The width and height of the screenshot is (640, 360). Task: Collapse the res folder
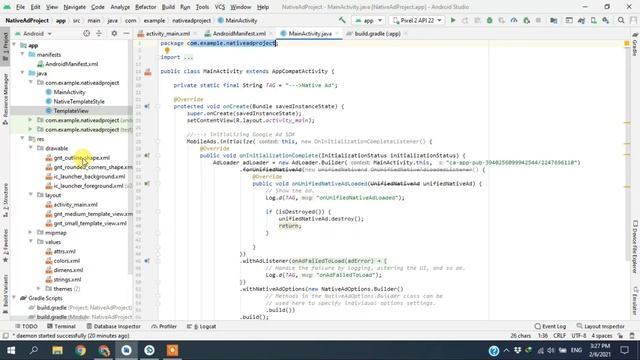pyautogui.click(x=23, y=139)
